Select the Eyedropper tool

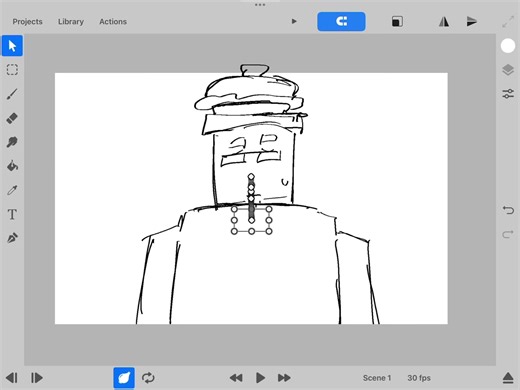(12, 190)
